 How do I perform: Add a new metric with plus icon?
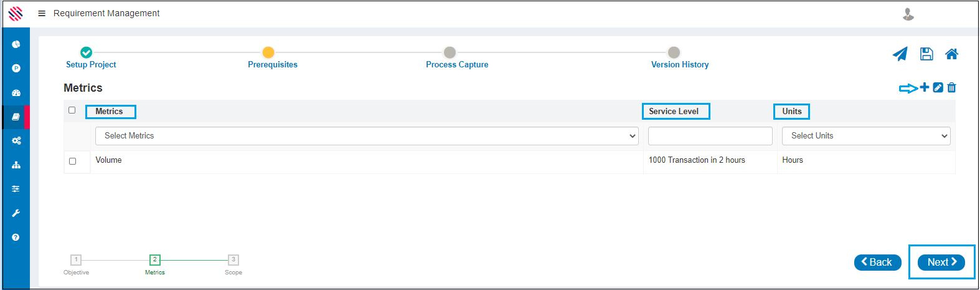pyautogui.click(x=925, y=87)
